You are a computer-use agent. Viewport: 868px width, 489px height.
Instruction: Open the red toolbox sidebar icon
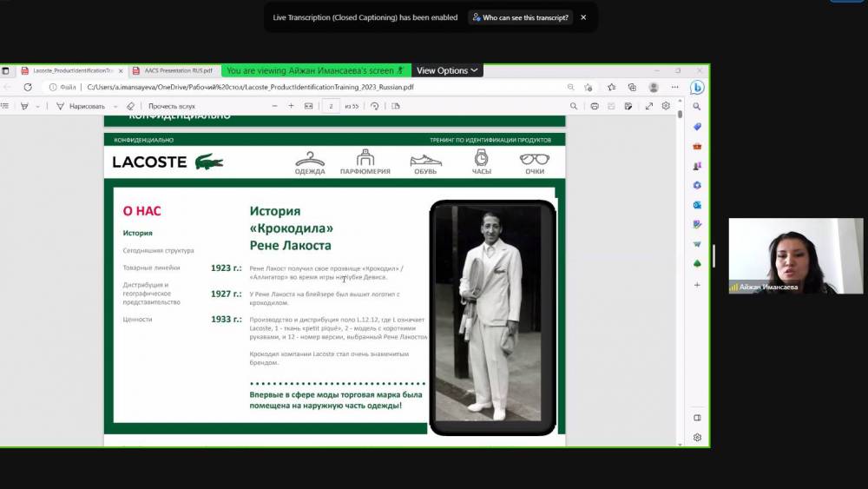(697, 146)
